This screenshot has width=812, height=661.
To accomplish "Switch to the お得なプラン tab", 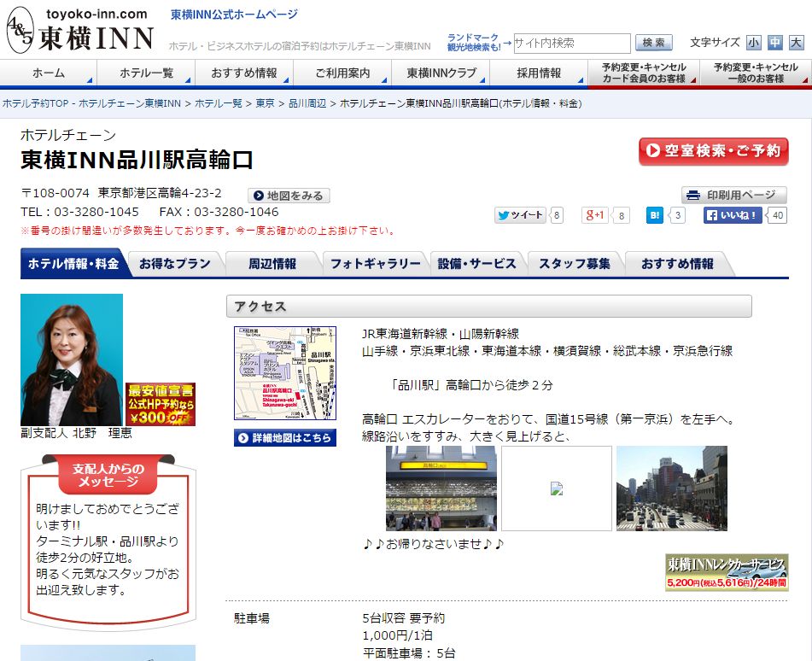I will coord(174,264).
